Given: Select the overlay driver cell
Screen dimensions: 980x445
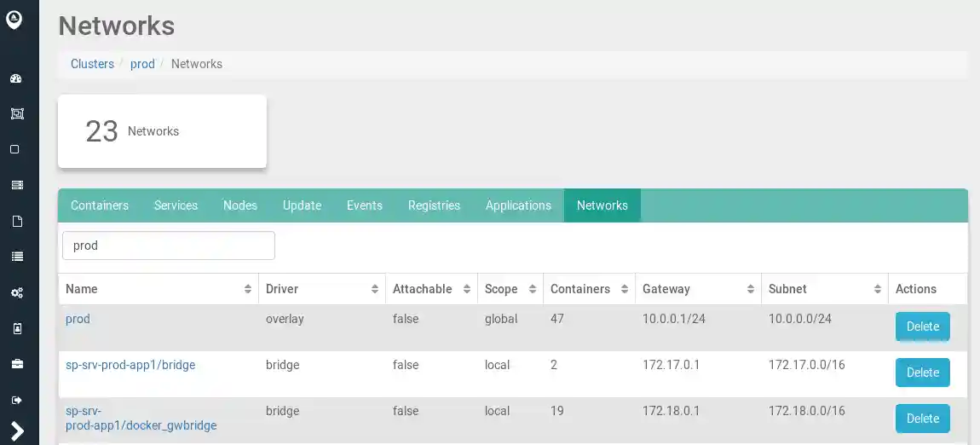Looking at the screenshot, I should pyautogui.click(x=285, y=319).
